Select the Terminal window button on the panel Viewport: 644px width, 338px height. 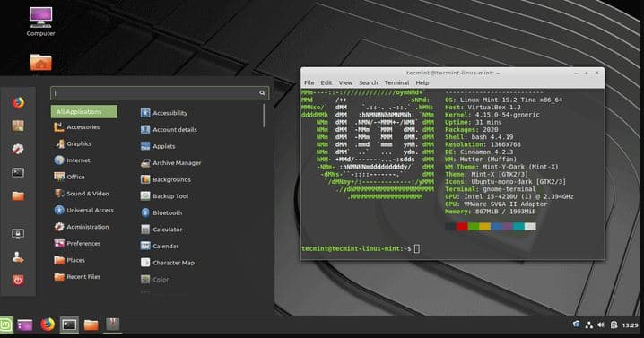tap(69, 325)
